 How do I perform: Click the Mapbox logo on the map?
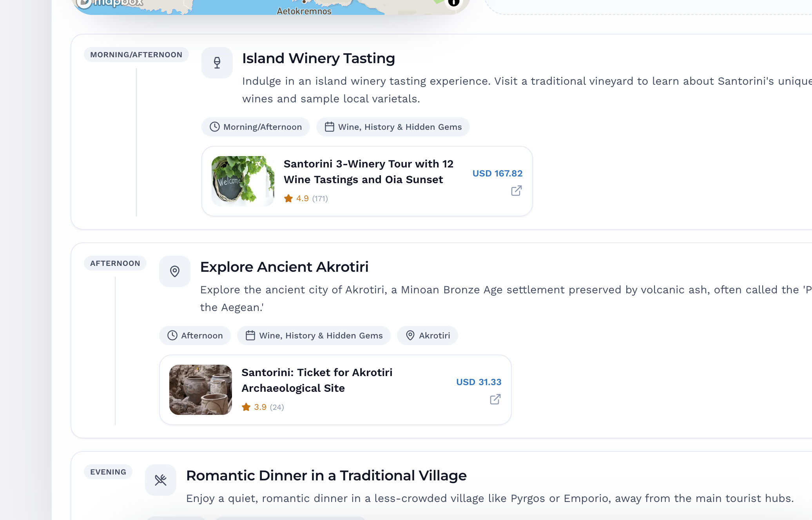coord(110,3)
